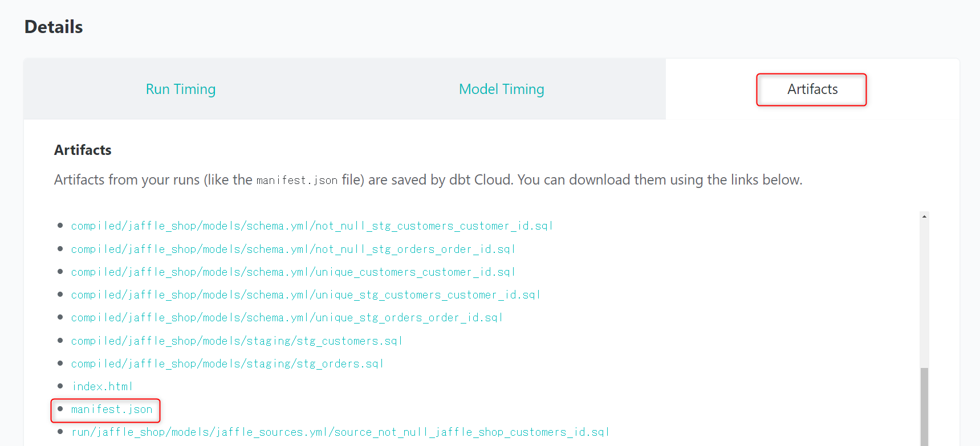Click the artifact list scrollbar thumb
Image resolution: width=980 pixels, height=446 pixels.
point(924,407)
